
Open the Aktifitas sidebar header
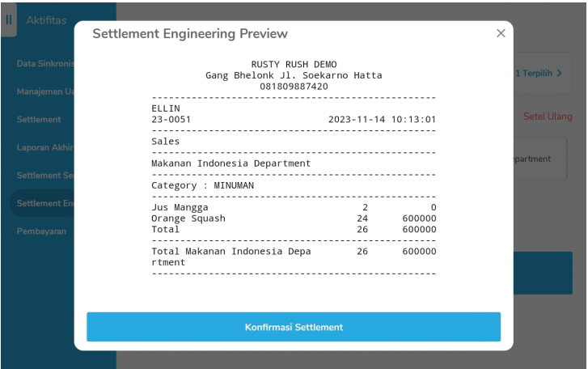(x=46, y=20)
